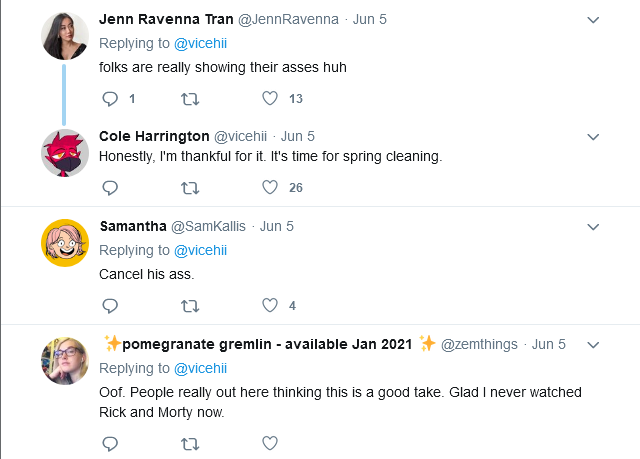640x459 pixels.
Task: Retweet Cole Harrington's spring cleaning tweet
Action: coord(190,188)
